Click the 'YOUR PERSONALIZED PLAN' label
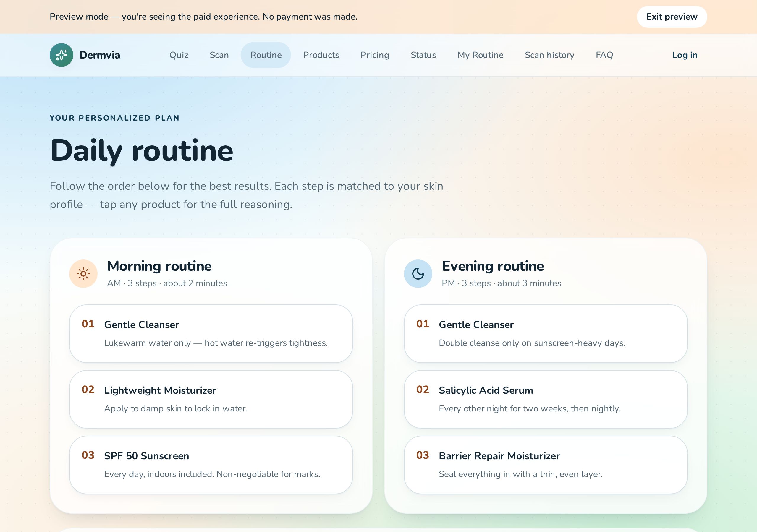 coord(114,118)
